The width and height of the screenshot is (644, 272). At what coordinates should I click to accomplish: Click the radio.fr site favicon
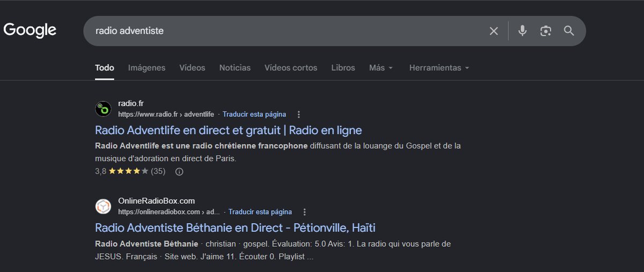(x=103, y=109)
